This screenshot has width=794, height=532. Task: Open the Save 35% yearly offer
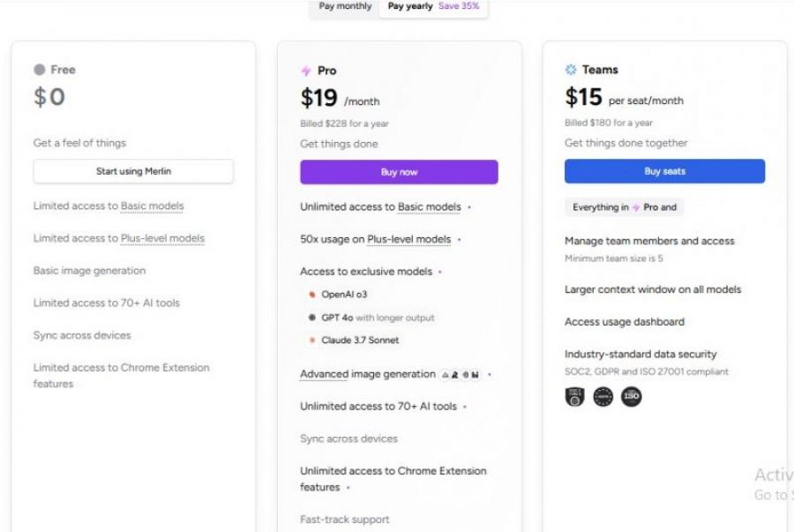click(x=461, y=5)
